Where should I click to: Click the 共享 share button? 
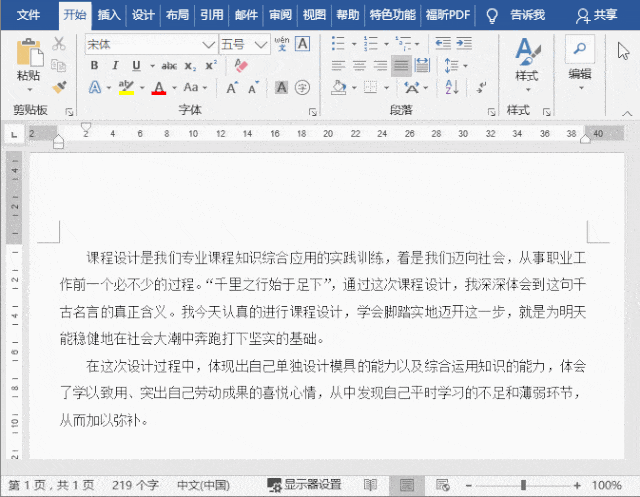pos(597,15)
